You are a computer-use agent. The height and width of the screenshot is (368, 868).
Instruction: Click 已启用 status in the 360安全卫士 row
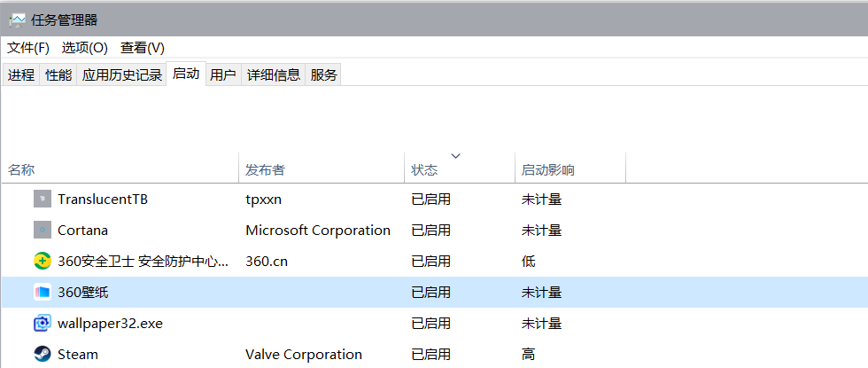point(430,261)
